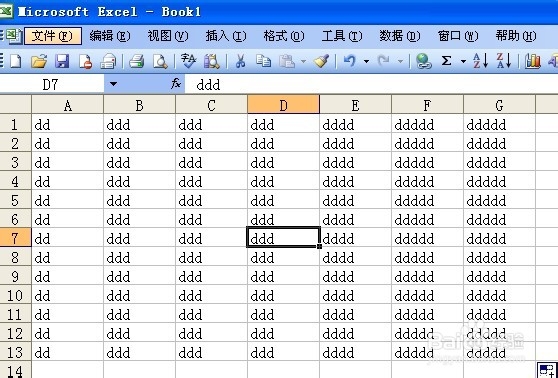Select cell E9 containing dddd

pyautogui.click(x=356, y=275)
